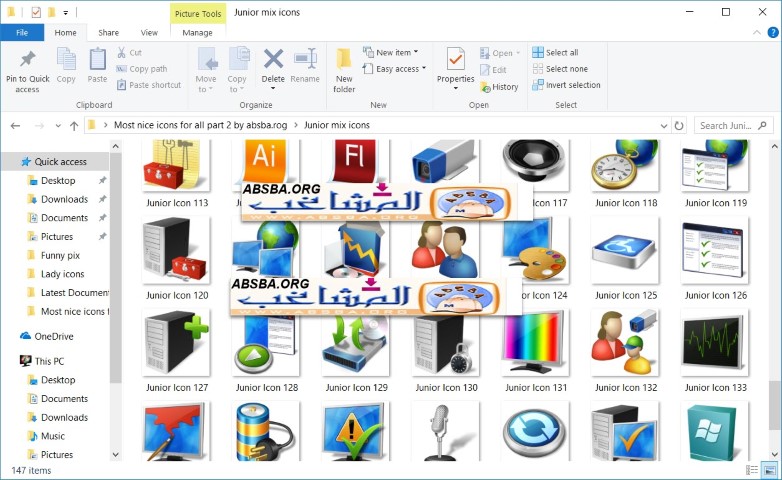Open Quick Access Toolbar customize arrow
The image size is (782, 480).
tap(65, 12)
